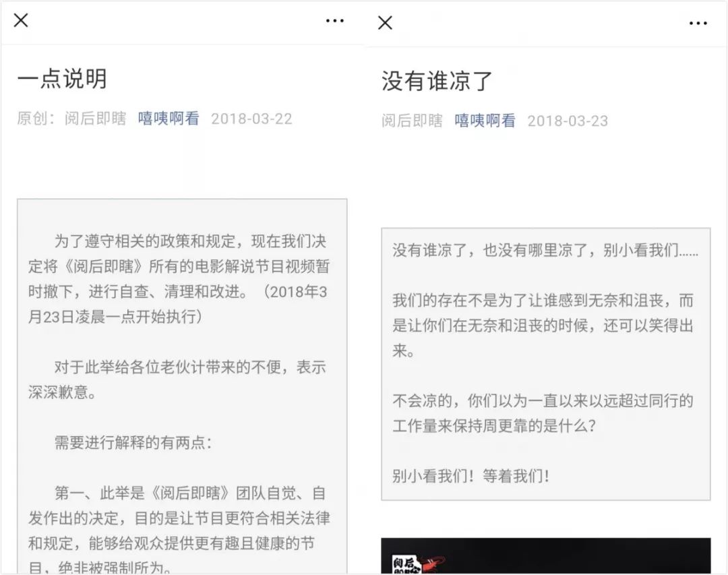Click the line 别小看我们！等着我们！

point(471,476)
